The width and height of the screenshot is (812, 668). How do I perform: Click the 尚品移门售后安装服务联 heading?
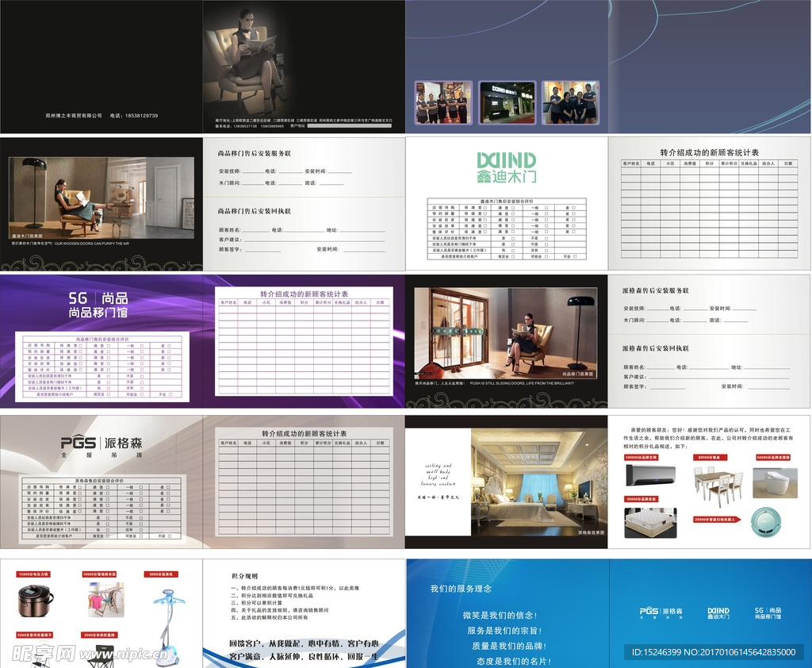[255, 153]
